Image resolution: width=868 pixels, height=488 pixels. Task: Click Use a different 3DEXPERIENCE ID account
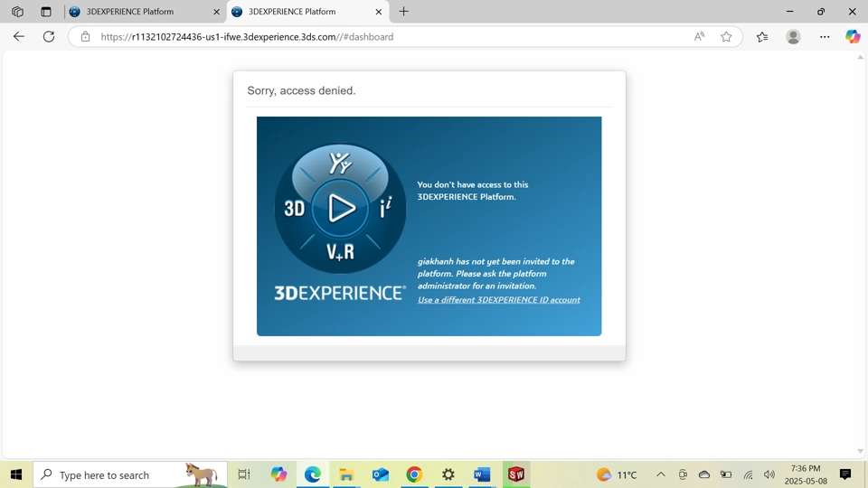(x=499, y=299)
